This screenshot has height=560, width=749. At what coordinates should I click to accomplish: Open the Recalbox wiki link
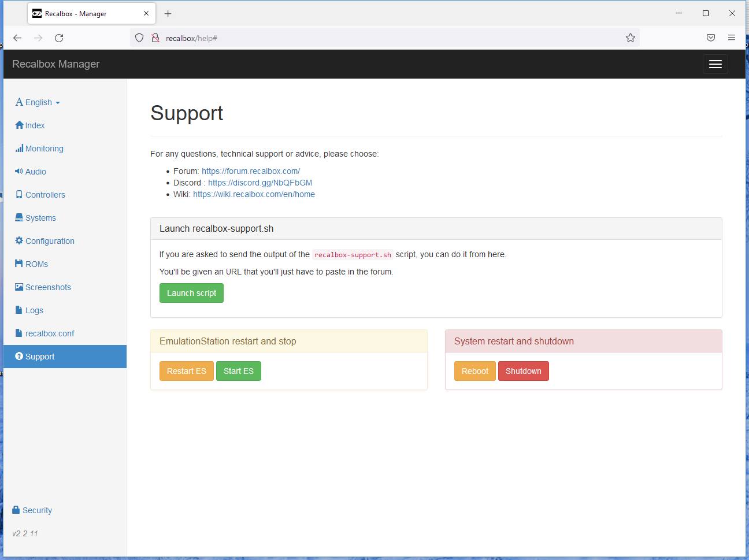click(x=254, y=194)
